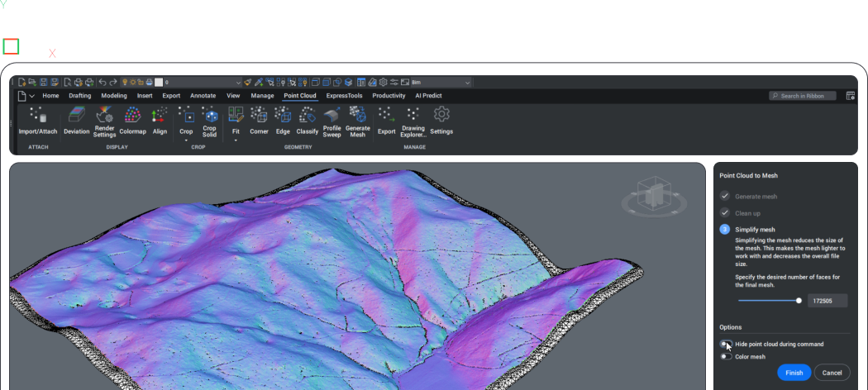Click the settings gear in the top toolbar
The height and width of the screenshot is (390, 868).
[383, 83]
